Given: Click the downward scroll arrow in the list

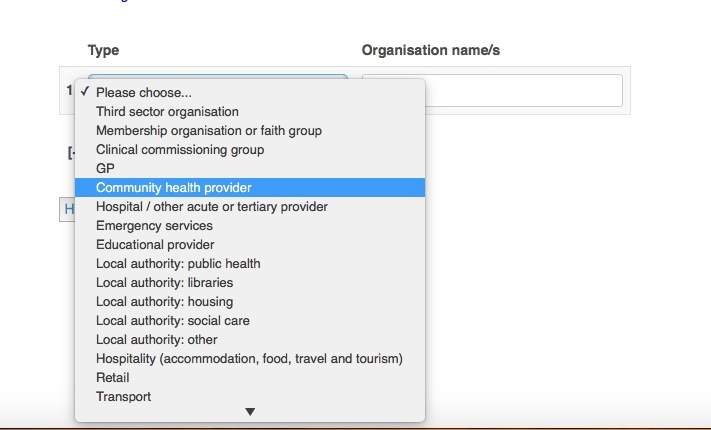Looking at the screenshot, I should [x=250, y=412].
